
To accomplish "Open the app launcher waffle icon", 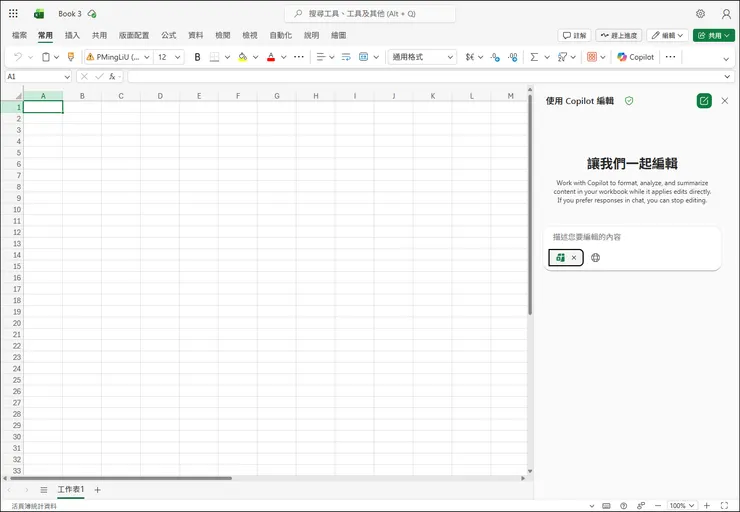I will click(x=13, y=14).
